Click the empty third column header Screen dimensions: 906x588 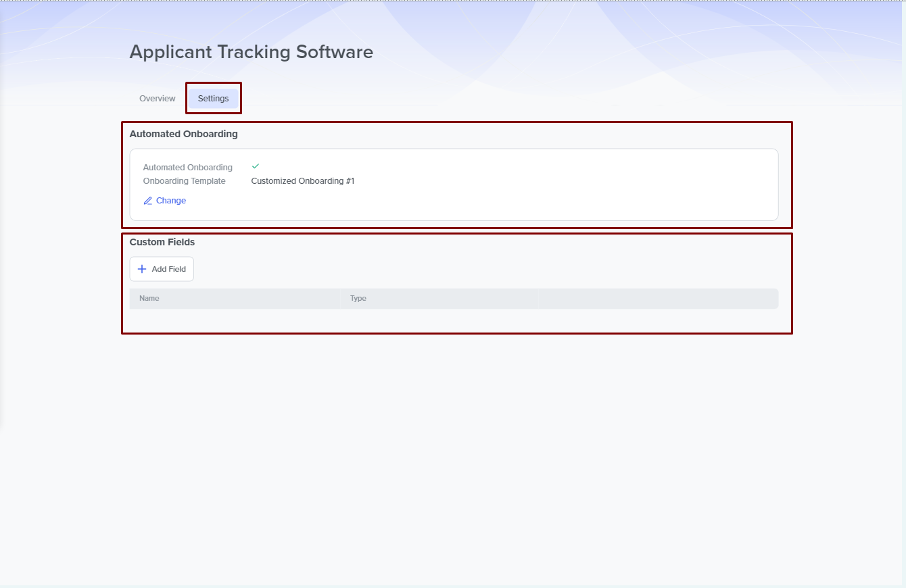pos(656,298)
